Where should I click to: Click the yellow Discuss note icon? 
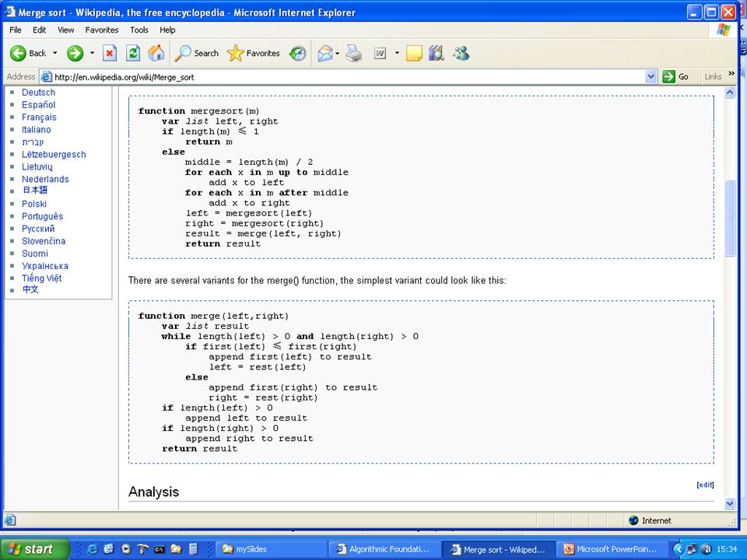414,53
